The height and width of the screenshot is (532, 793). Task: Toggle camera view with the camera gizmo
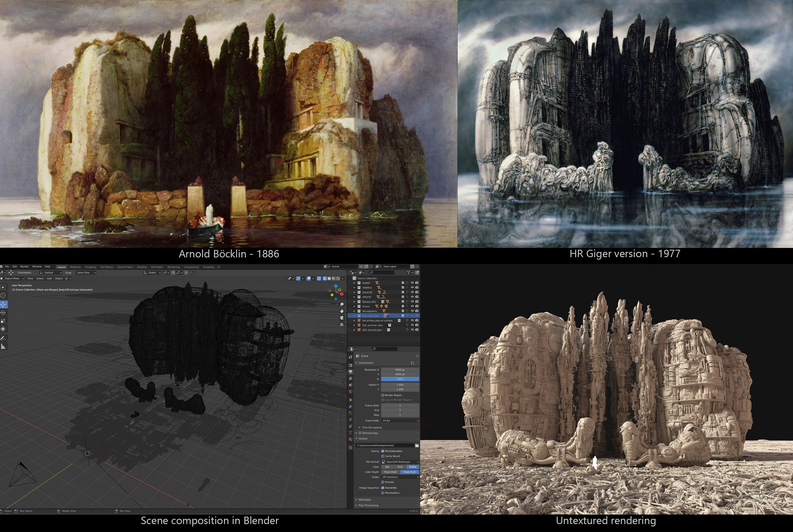click(342, 318)
